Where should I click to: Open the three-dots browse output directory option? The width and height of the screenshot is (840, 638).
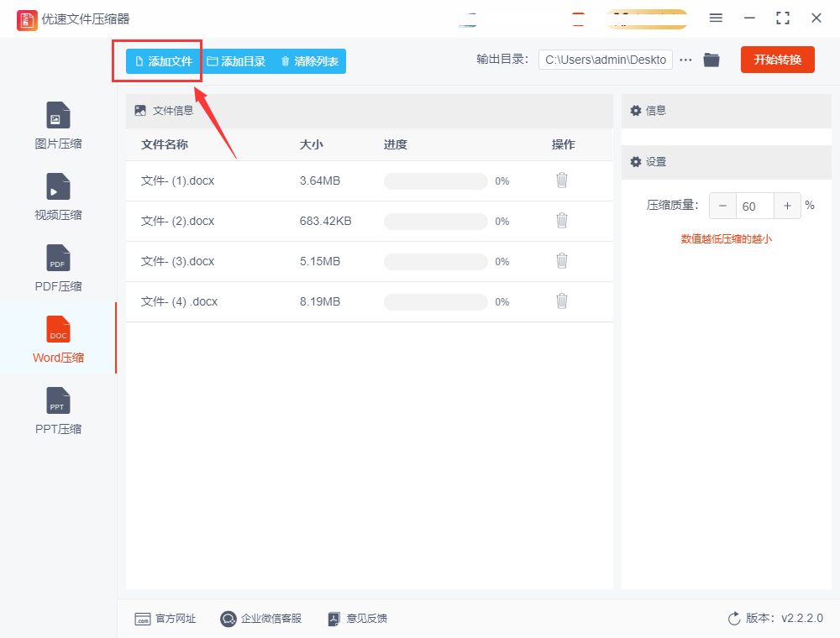coord(685,60)
